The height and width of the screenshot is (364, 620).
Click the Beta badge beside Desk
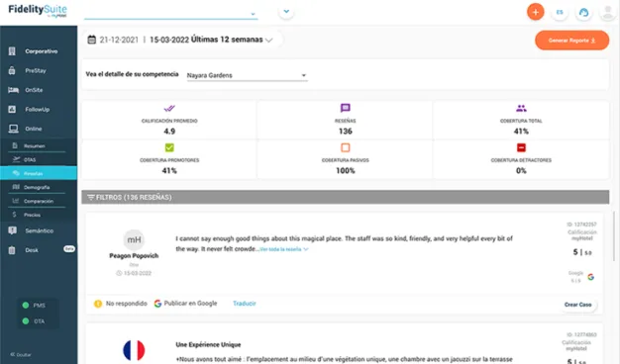[x=69, y=248]
